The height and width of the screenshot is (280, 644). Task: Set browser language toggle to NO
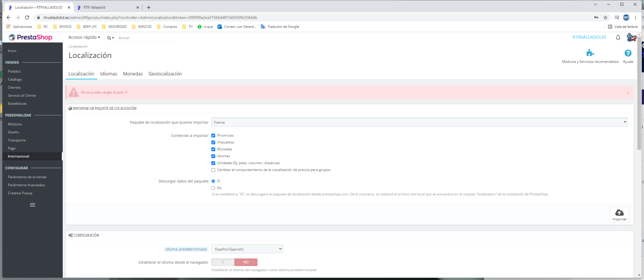click(x=246, y=262)
